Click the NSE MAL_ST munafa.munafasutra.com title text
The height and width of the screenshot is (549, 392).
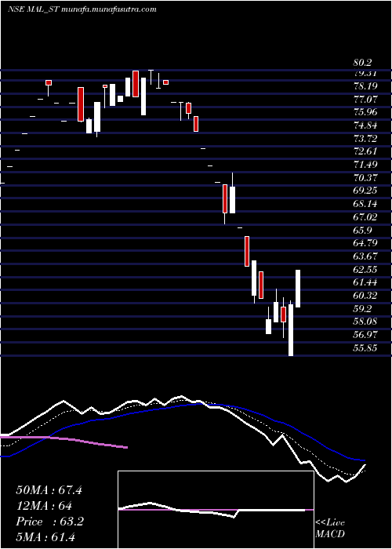click(82, 9)
